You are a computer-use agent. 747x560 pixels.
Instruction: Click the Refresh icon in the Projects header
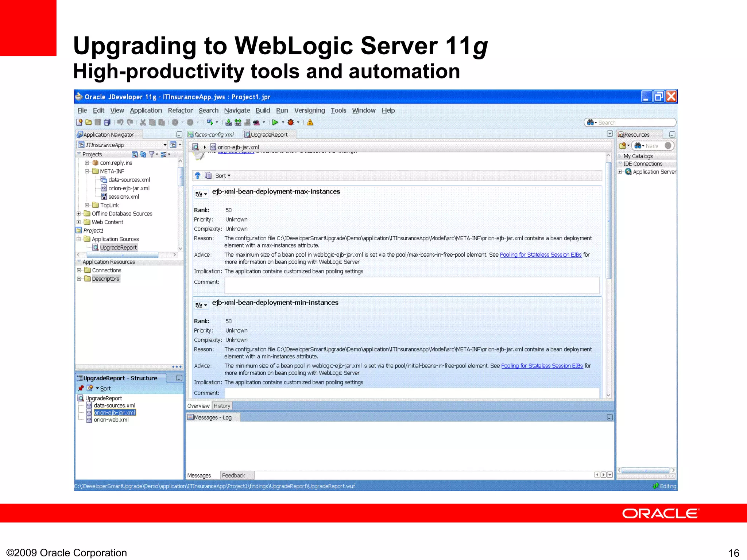click(143, 155)
